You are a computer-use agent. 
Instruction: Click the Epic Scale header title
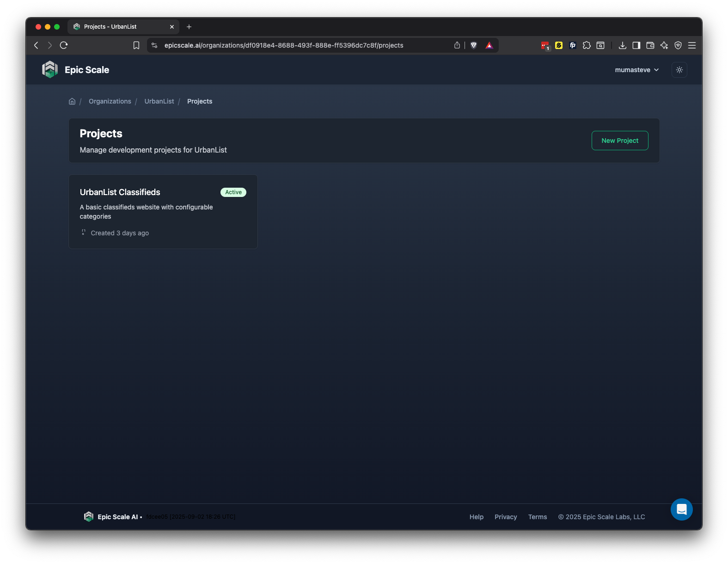tap(87, 70)
